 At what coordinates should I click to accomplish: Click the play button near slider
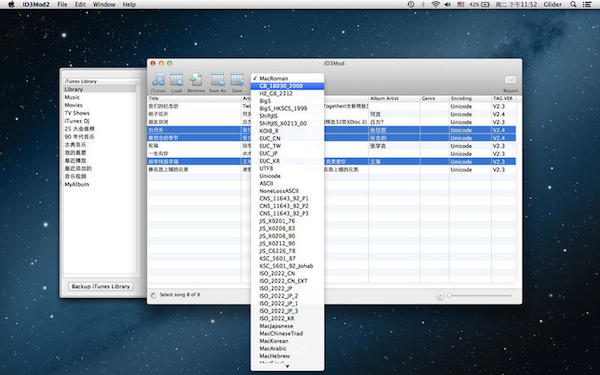(x=440, y=296)
